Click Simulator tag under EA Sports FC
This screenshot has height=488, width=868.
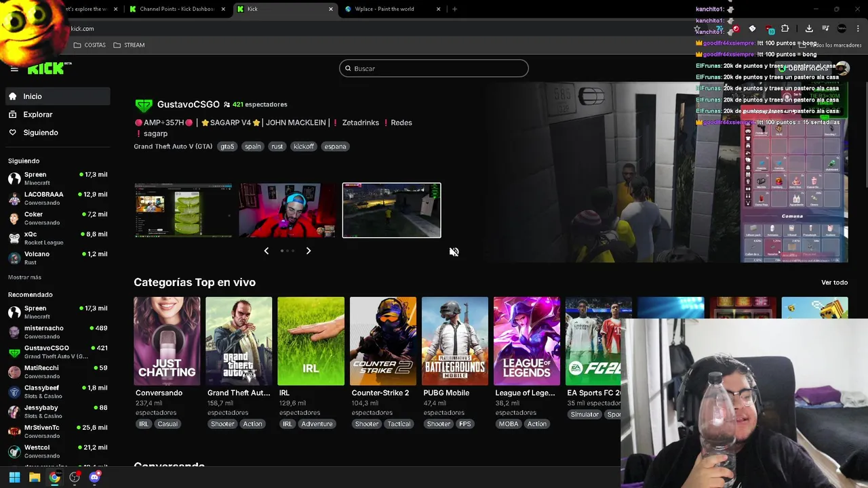585,415
